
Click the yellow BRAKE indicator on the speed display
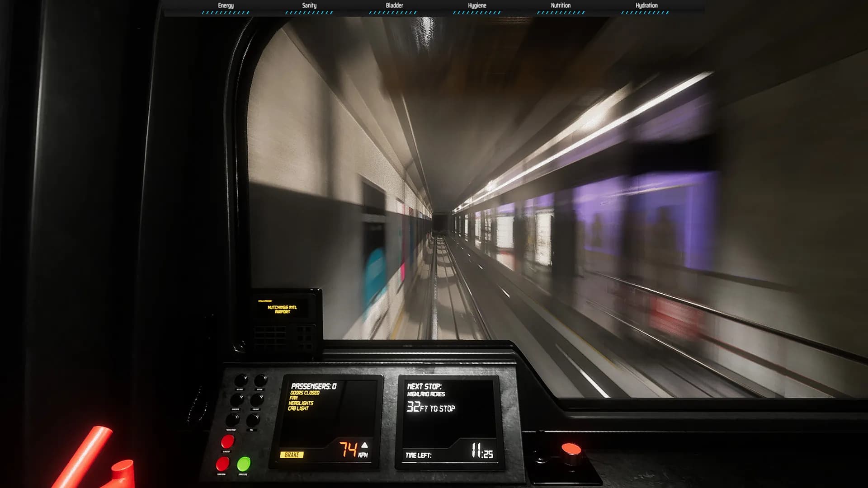293,455
